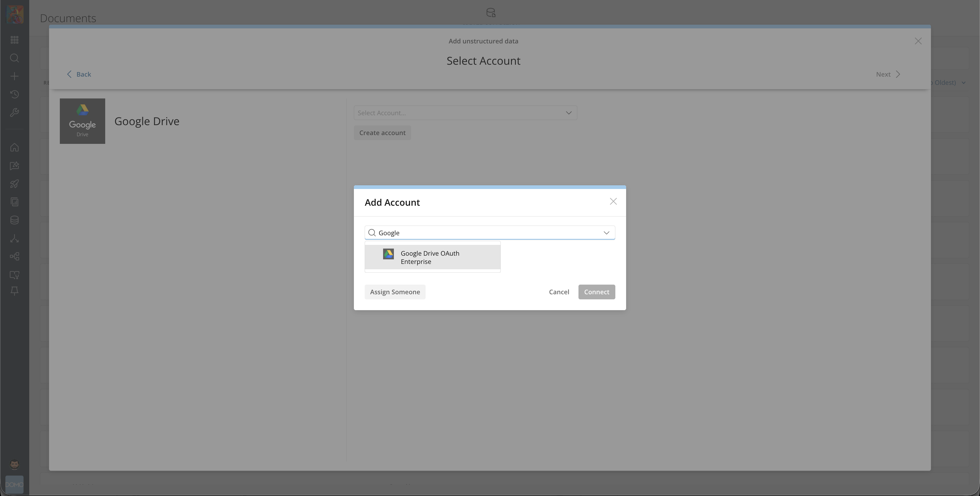The height and width of the screenshot is (496, 980).
Task: Open the Select Account dropdown
Action: pyautogui.click(x=465, y=113)
